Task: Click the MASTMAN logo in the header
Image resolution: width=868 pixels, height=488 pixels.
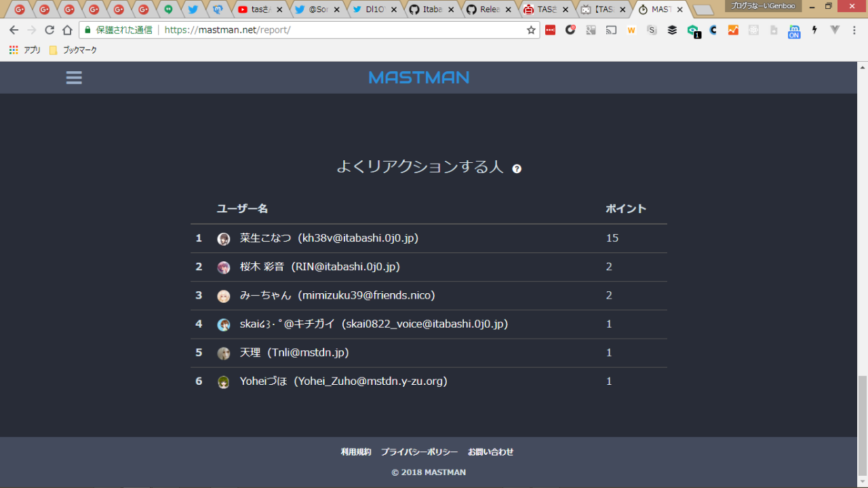Action: click(419, 77)
